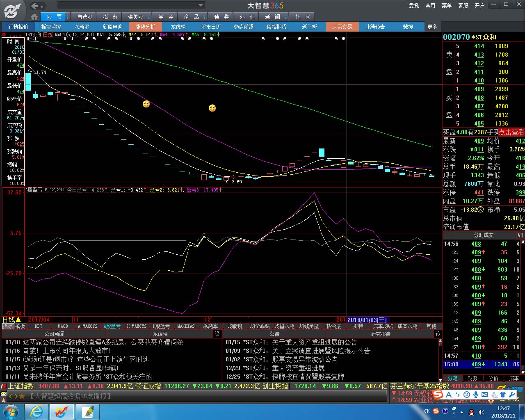Open the 常用 menu
The height and width of the screenshot is (420, 525).
tap(430, 5)
